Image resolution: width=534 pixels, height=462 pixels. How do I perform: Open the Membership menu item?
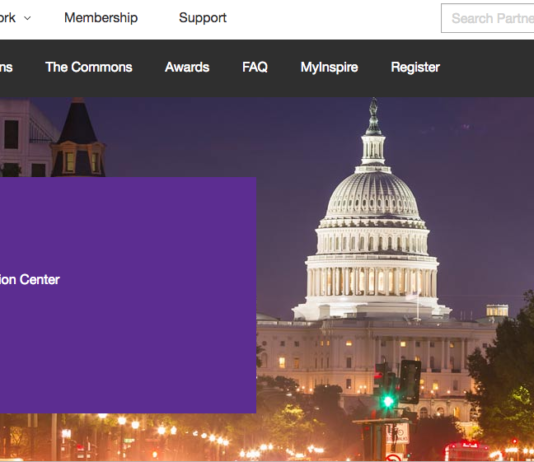[101, 18]
